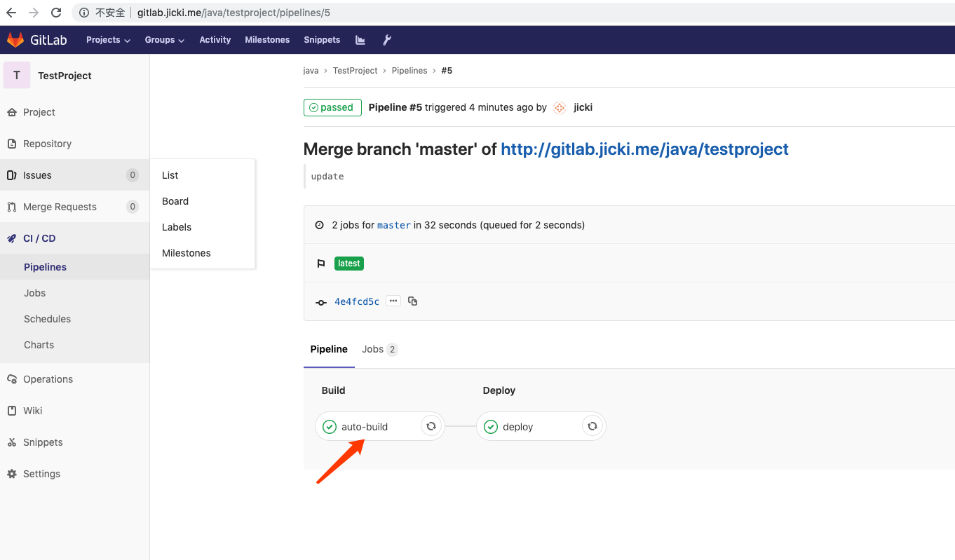
Task: Click the charts icon in the top navbar
Action: point(360,40)
